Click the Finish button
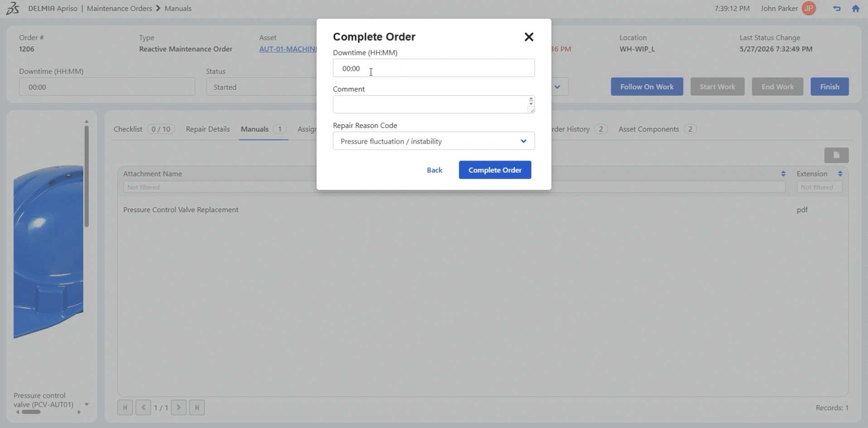 click(x=829, y=87)
